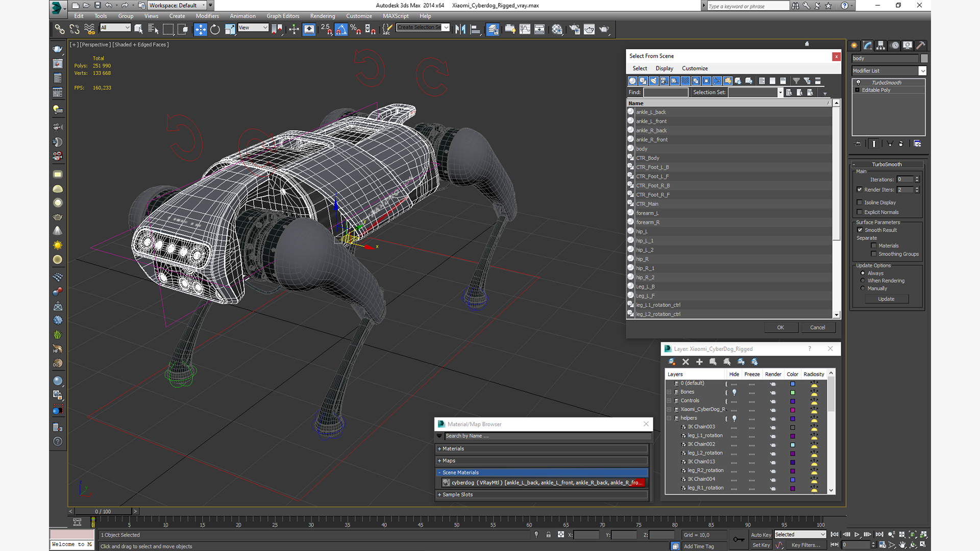Open the Modifier List dropdown
This screenshot has width=980, height=551.
coord(922,71)
